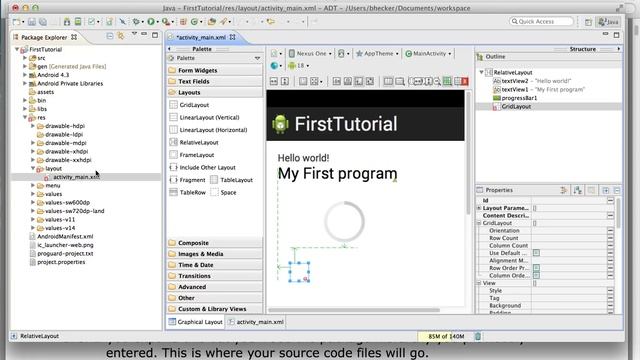Select TableLayout in the palette

click(232, 180)
